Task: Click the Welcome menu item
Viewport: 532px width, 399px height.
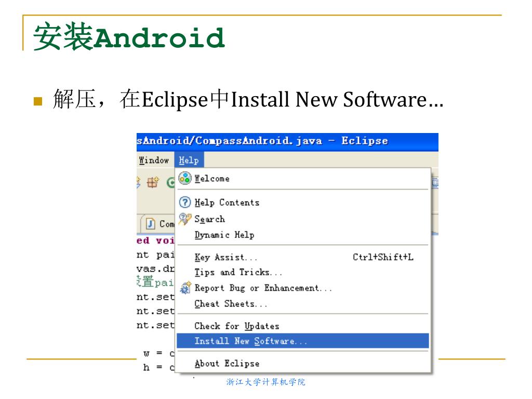Action: [303, 179]
